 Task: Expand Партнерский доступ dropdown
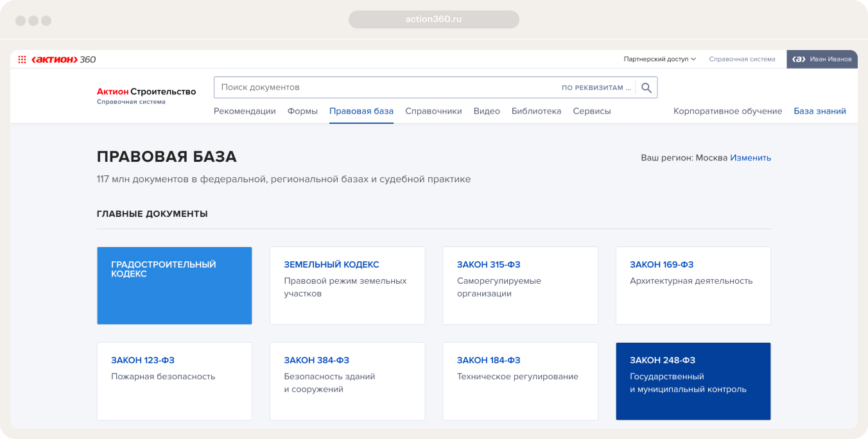click(x=660, y=59)
